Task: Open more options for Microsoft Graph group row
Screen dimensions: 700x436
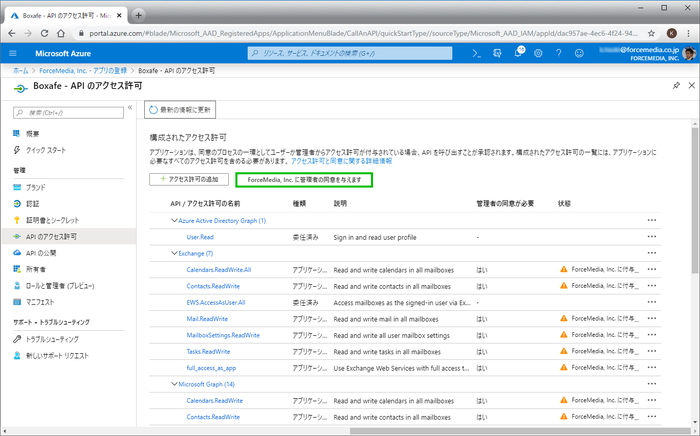Action: pyautogui.click(x=651, y=384)
